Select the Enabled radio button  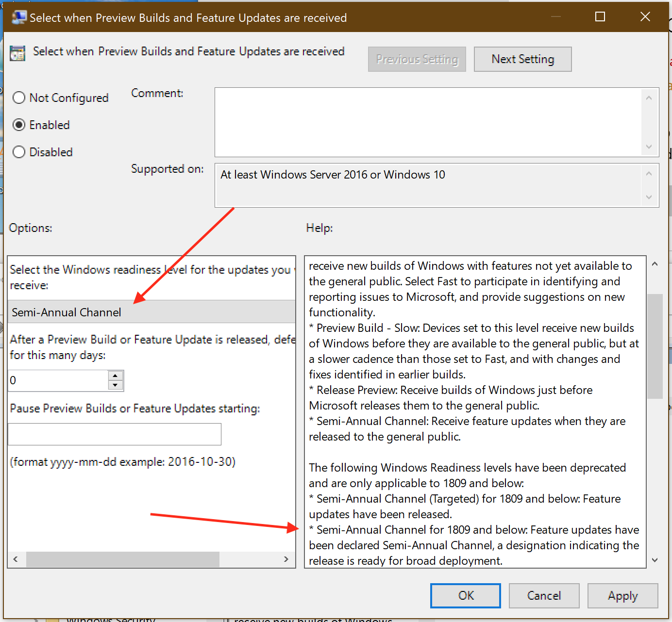(x=19, y=125)
